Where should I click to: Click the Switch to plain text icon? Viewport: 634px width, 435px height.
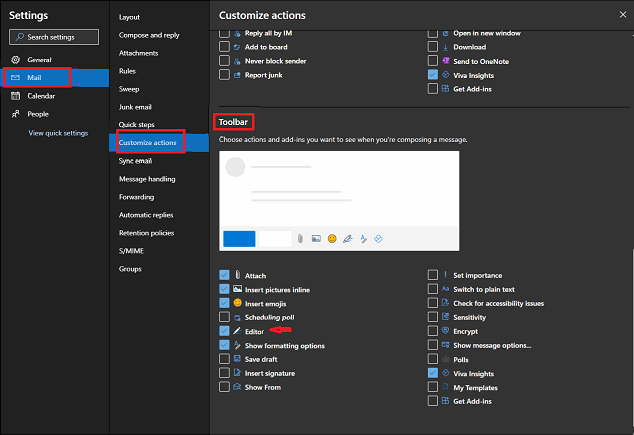[x=445, y=289]
